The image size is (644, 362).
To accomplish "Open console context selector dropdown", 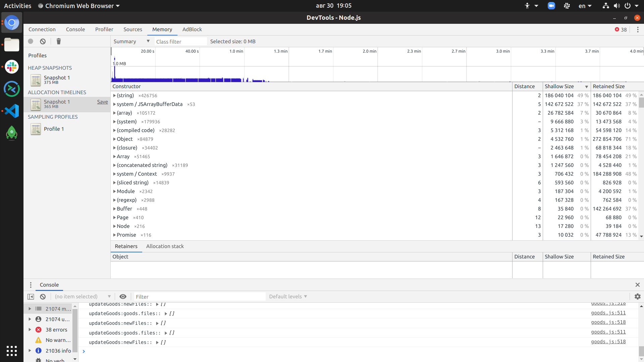I will (x=83, y=297).
